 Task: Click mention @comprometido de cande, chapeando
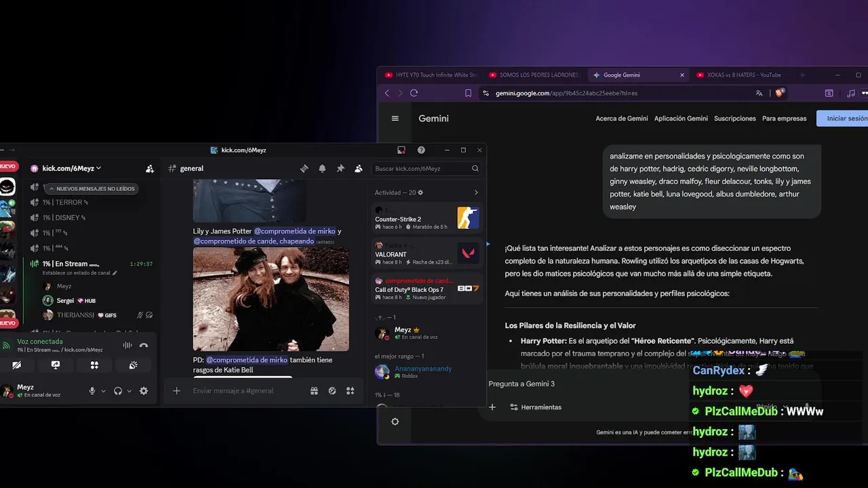coord(254,241)
